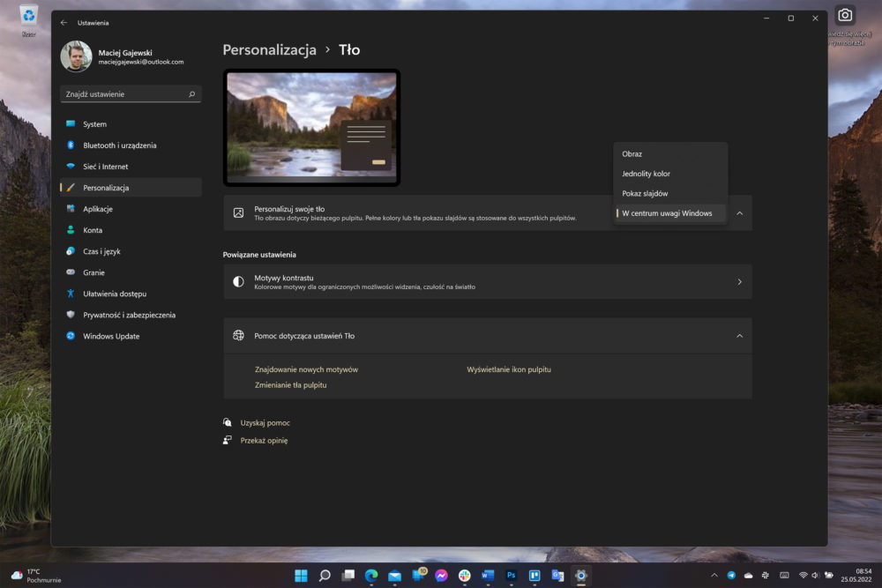Open Aplikacje settings category

(x=131, y=209)
